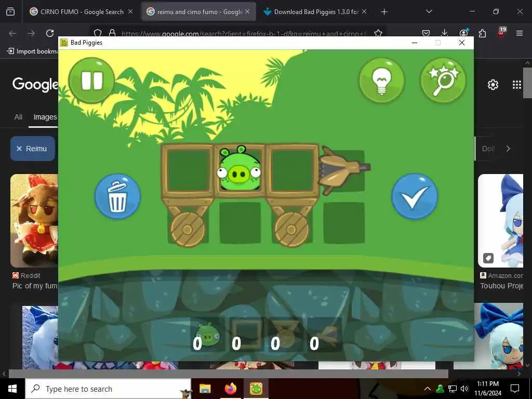The height and width of the screenshot is (399, 532).
Task: Open Amazon Cirno plush image result
Action: click(500, 220)
